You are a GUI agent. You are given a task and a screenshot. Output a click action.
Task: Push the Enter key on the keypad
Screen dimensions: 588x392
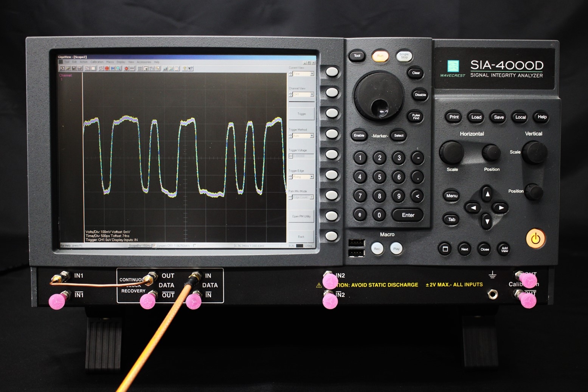click(408, 215)
